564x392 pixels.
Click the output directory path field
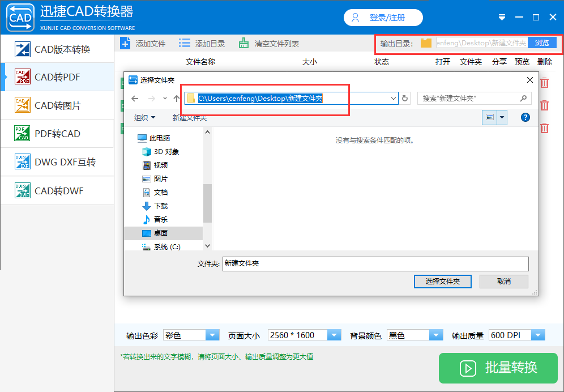482,43
